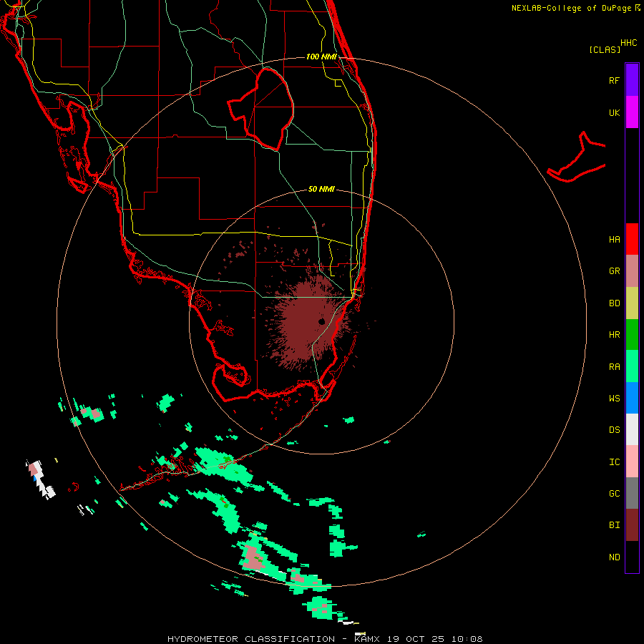Click the 'BI' legend label
This screenshot has width=644, height=644.
614,525
